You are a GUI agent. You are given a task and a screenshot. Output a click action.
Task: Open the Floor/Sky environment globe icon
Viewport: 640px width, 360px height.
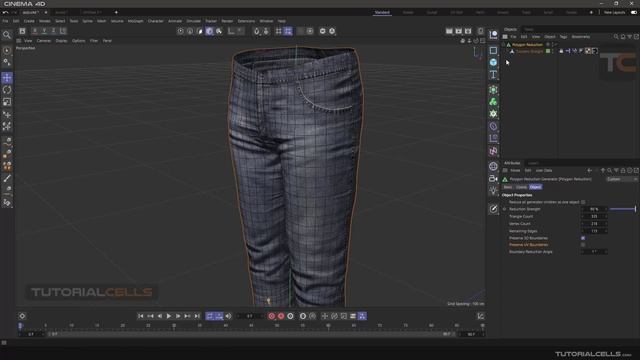click(x=493, y=166)
